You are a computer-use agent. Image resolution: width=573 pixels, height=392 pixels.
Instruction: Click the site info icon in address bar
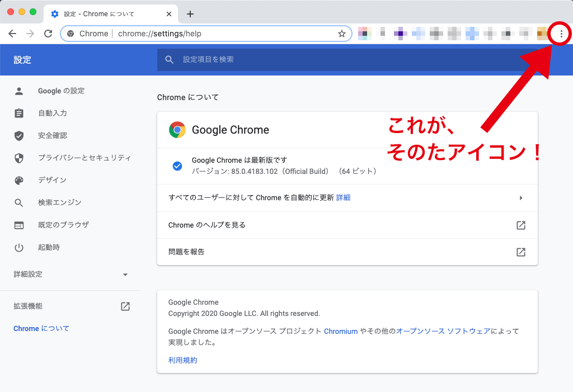pos(71,34)
